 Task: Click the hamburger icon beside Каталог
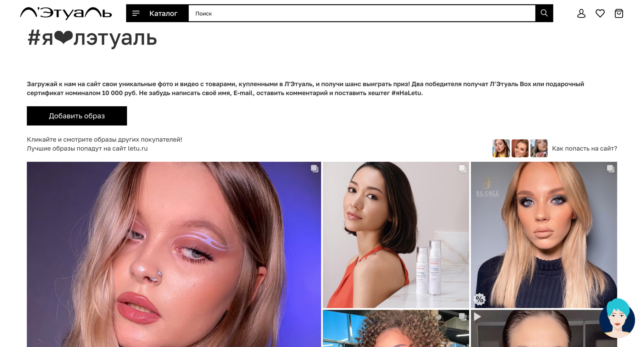[x=136, y=13]
